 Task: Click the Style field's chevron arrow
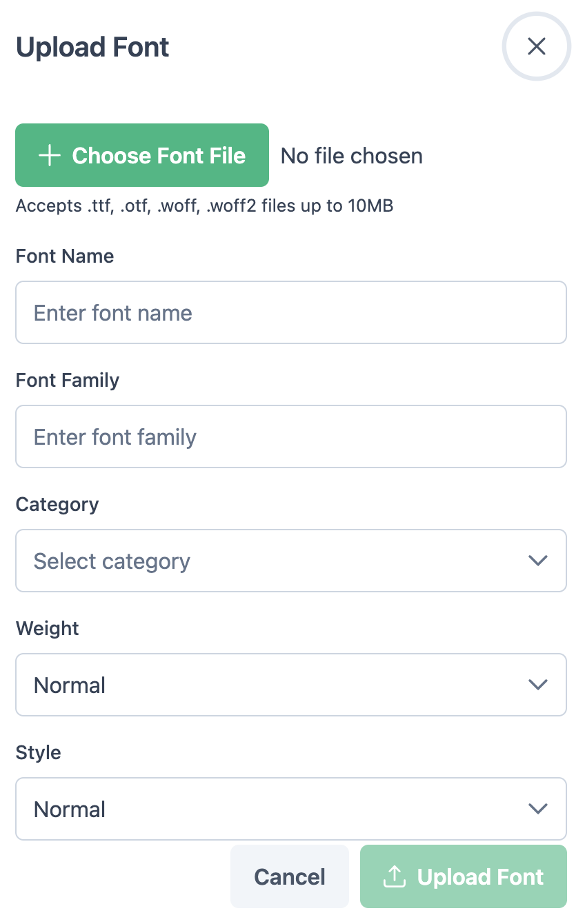[x=537, y=809]
